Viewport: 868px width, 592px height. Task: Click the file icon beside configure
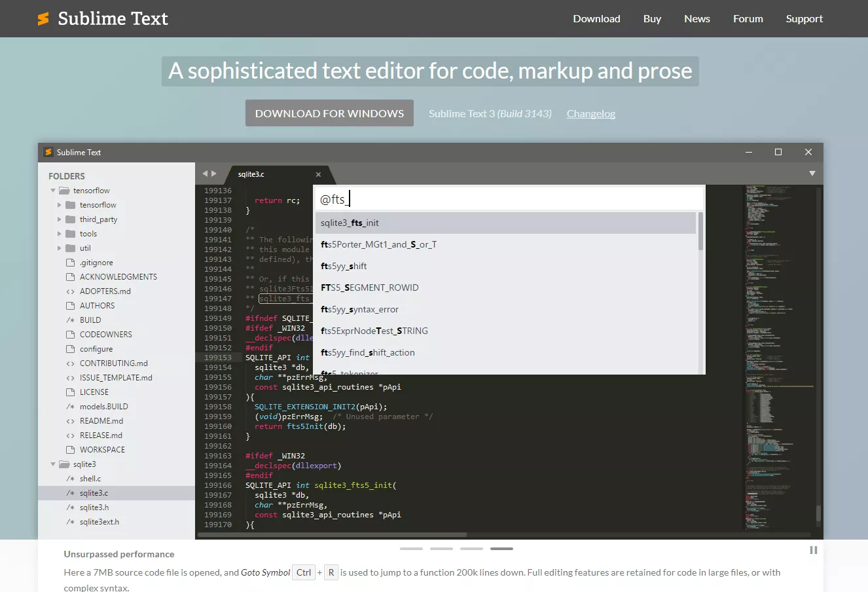tap(71, 349)
